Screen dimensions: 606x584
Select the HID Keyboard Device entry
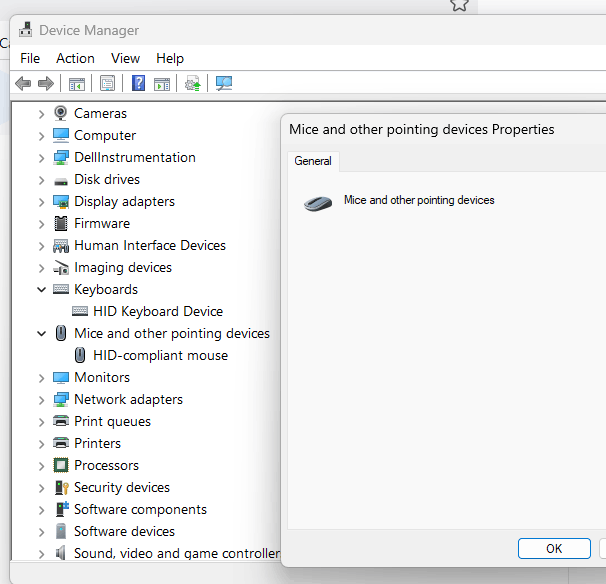(158, 311)
